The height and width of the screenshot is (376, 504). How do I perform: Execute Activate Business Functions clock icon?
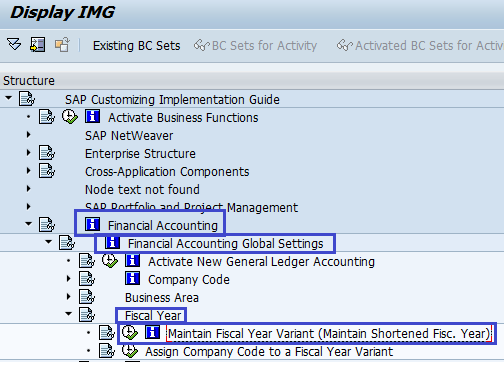[70, 117]
